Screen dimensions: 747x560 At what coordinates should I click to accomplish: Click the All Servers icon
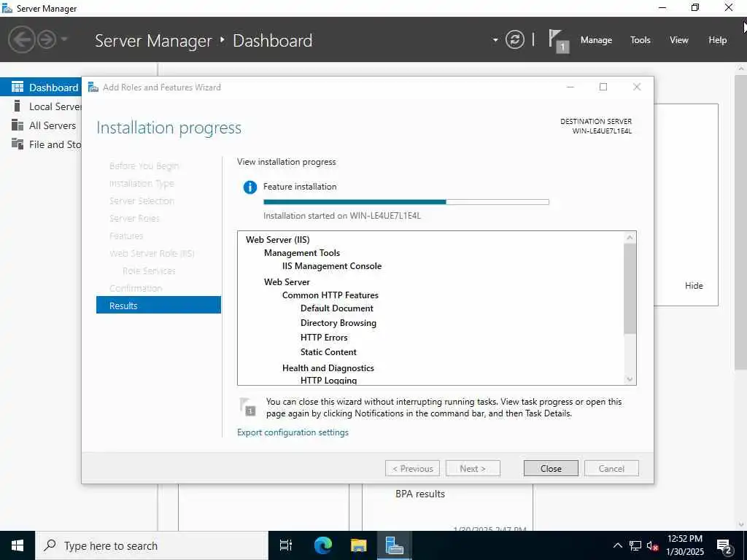[x=18, y=125]
